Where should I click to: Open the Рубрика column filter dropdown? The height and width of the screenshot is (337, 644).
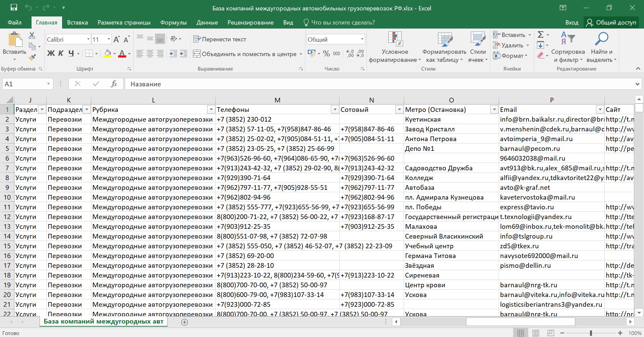(x=211, y=110)
